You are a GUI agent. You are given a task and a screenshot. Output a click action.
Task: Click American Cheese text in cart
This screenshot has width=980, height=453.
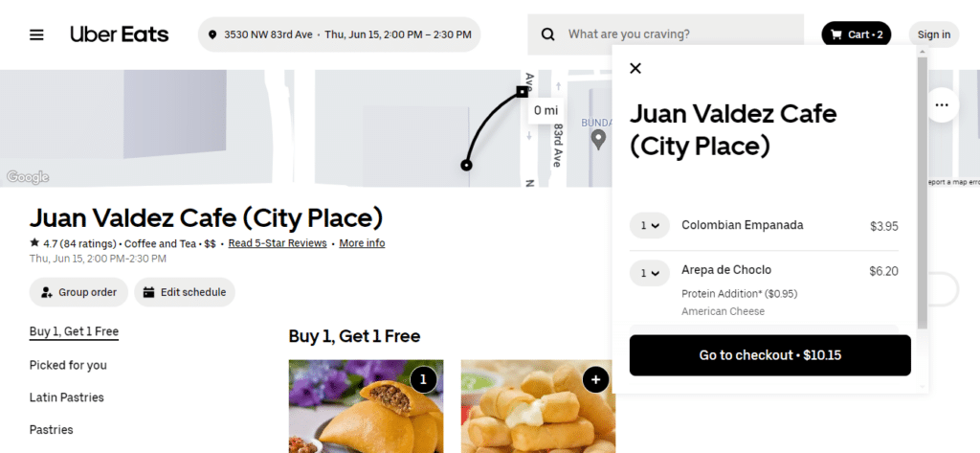[x=724, y=311]
